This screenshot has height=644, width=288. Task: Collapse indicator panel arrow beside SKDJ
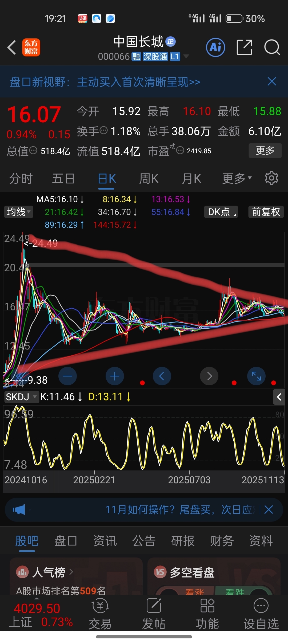click(279, 397)
